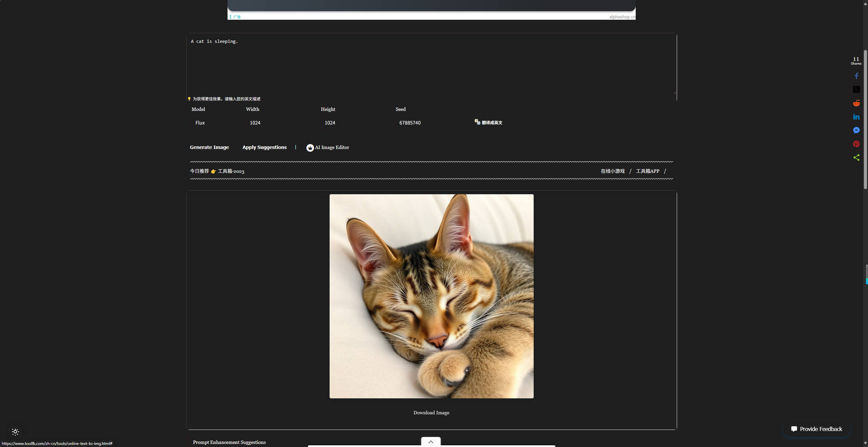Click the translate to English icon

coord(477,122)
